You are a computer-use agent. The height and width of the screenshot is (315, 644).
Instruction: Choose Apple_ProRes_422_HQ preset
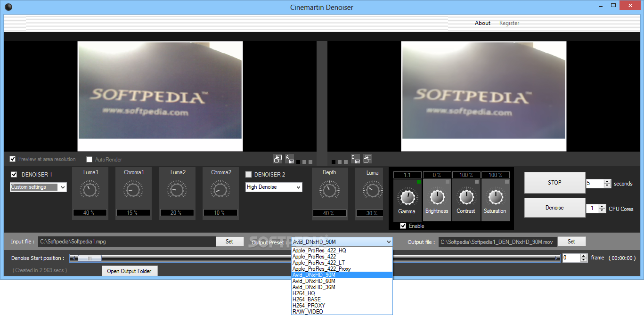click(x=342, y=250)
